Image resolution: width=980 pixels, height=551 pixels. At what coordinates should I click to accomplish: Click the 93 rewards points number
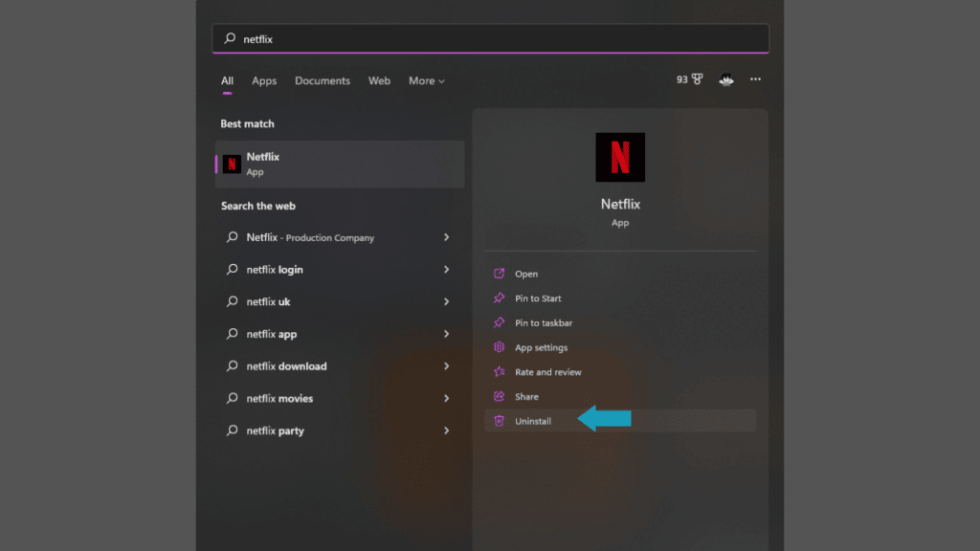681,79
